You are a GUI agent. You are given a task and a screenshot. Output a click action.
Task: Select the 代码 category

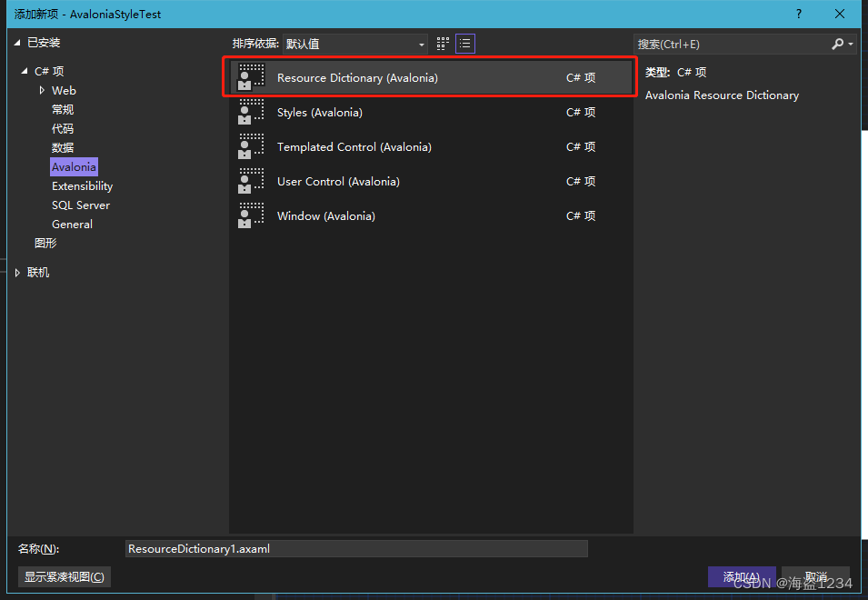pos(63,128)
